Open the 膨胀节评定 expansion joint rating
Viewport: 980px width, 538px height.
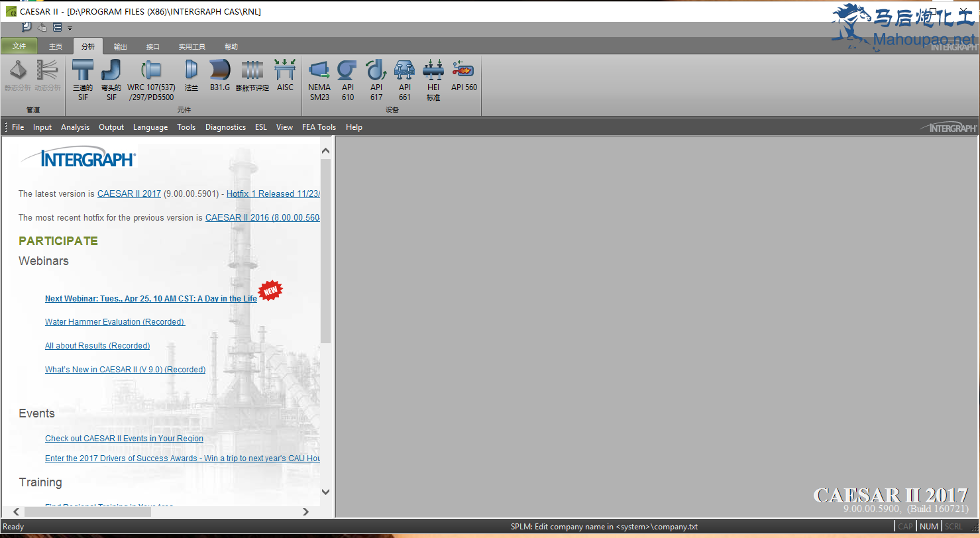click(x=252, y=76)
